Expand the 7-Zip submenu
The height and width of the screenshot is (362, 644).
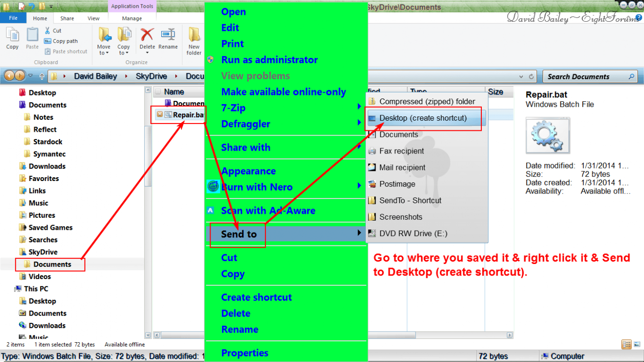[x=359, y=108]
